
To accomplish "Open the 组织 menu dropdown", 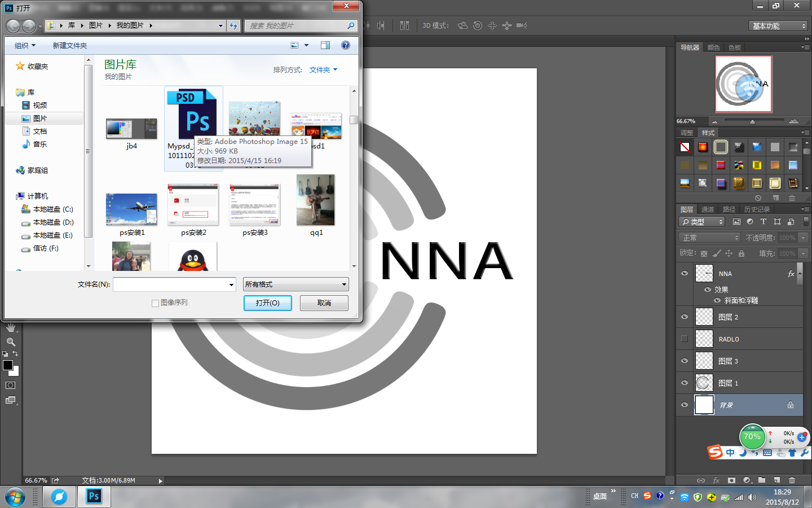I will pyautogui.click(x=25, y=46).
